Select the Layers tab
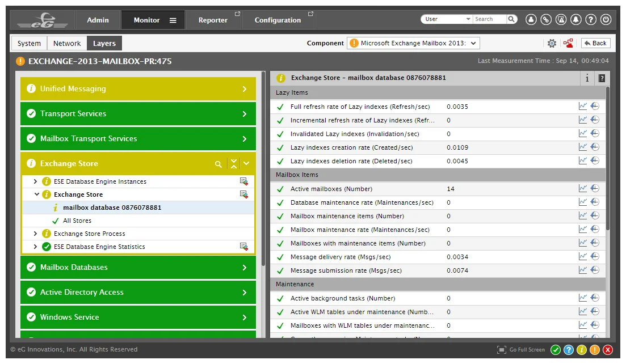Image resolution: width=626 pixels, height=364 pixels. 104,43
